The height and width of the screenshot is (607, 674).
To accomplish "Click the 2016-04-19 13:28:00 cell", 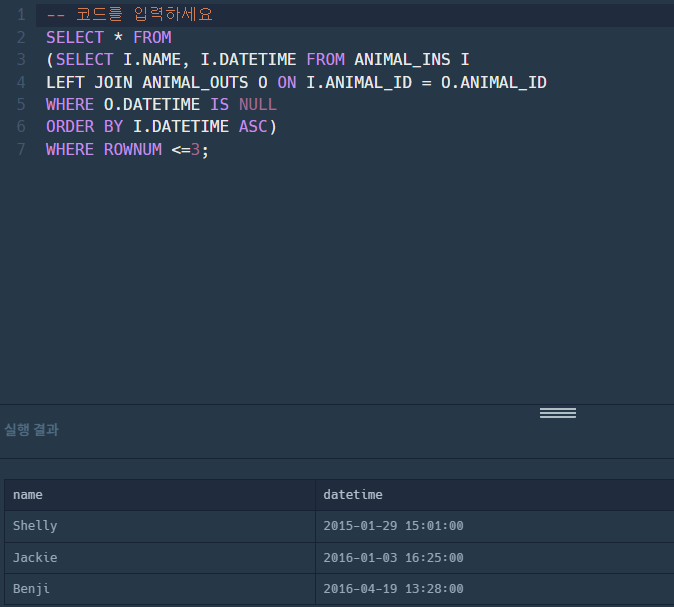I will click(495, 589).
